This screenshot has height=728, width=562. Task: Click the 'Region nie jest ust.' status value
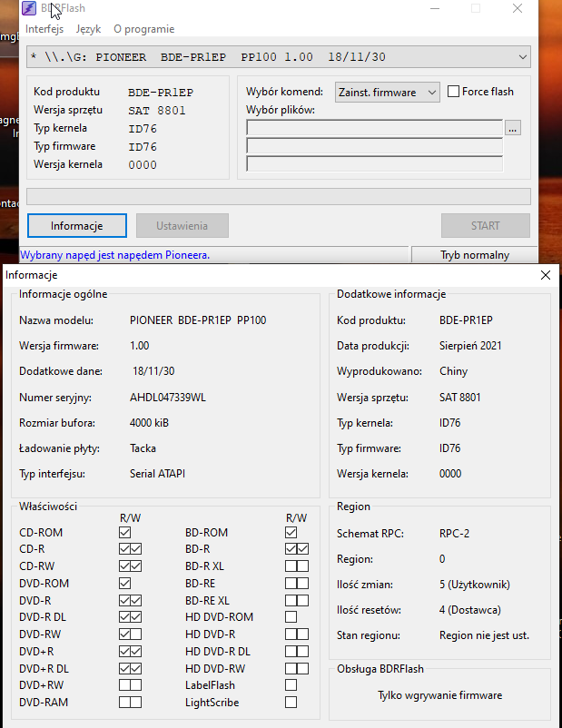point(485,635)
